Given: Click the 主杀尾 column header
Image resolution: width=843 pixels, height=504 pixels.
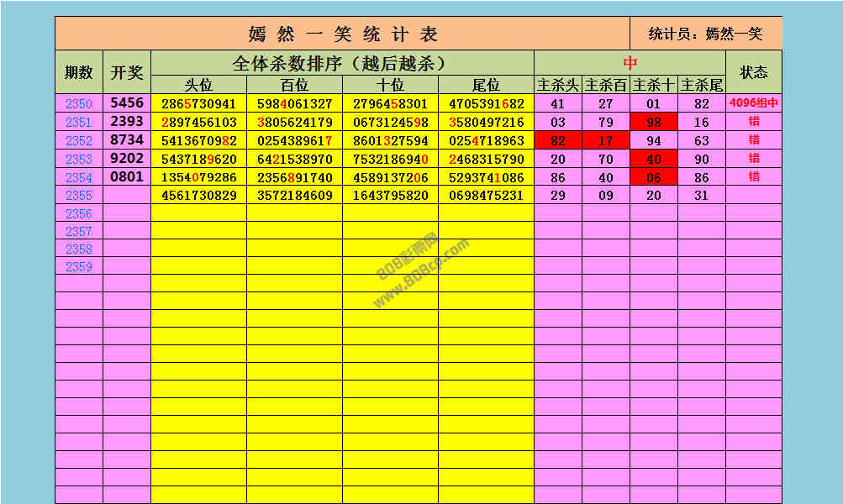Looking at the screenshot, I should pyautogui.click(x=702, y=85).
